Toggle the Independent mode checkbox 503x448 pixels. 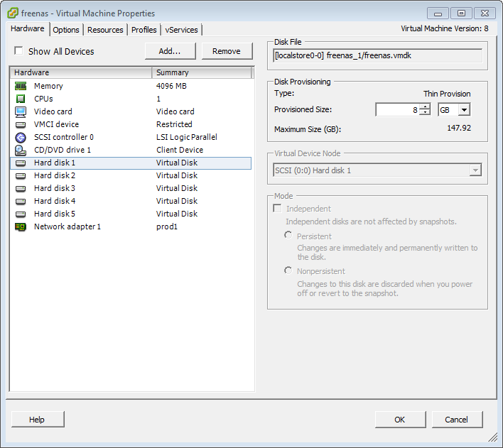click(x=278, y=209)
